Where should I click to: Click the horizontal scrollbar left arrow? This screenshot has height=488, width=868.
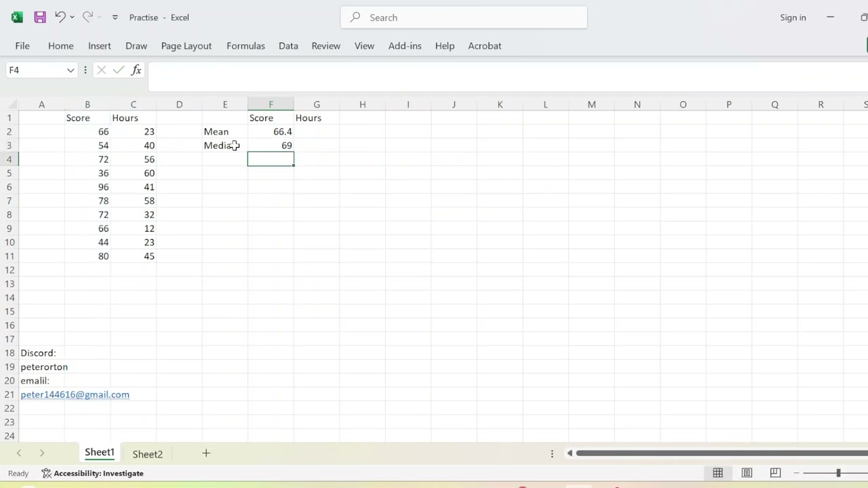tap(570, 453)
